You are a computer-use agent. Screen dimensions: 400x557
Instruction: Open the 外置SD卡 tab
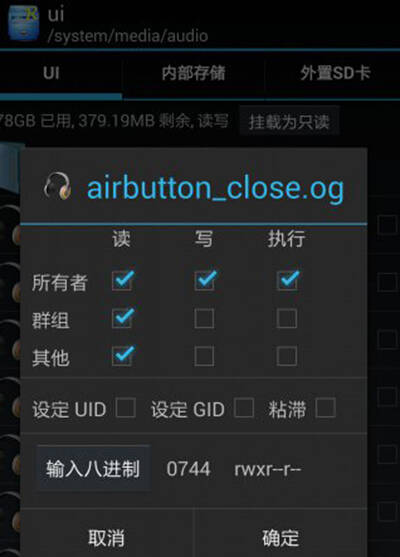click(x=333, y=74)
